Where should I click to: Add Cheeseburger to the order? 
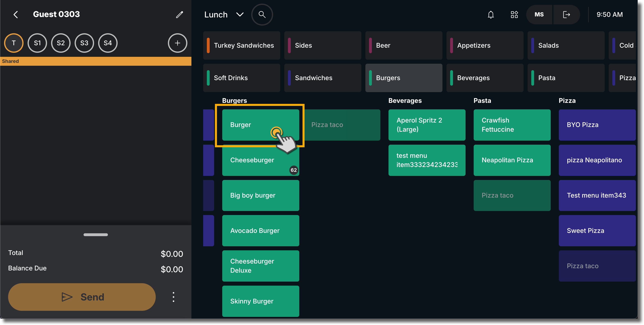click(261, 160)
